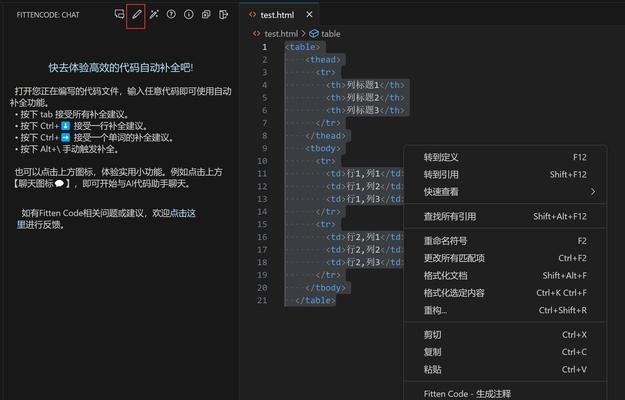Click the heading 快去体验高效的代码自动补全吧!
This screenshot has width=625, height=400.
[x=121, y=68]
